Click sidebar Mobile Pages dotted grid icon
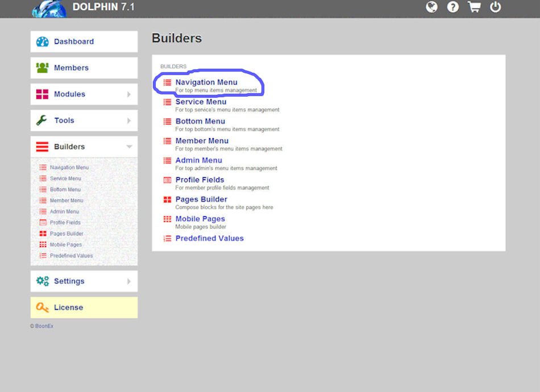540x392 pixels. click(x=43, y=244)
